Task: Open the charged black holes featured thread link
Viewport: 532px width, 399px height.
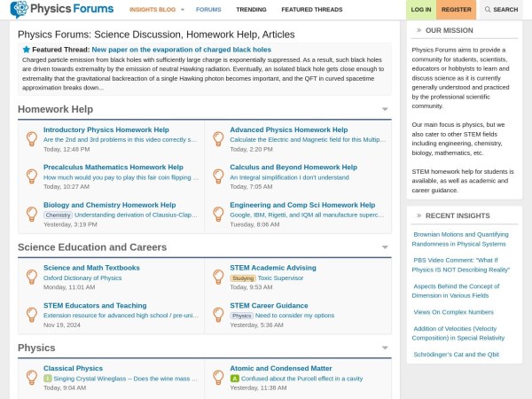Action: point(181,50)
